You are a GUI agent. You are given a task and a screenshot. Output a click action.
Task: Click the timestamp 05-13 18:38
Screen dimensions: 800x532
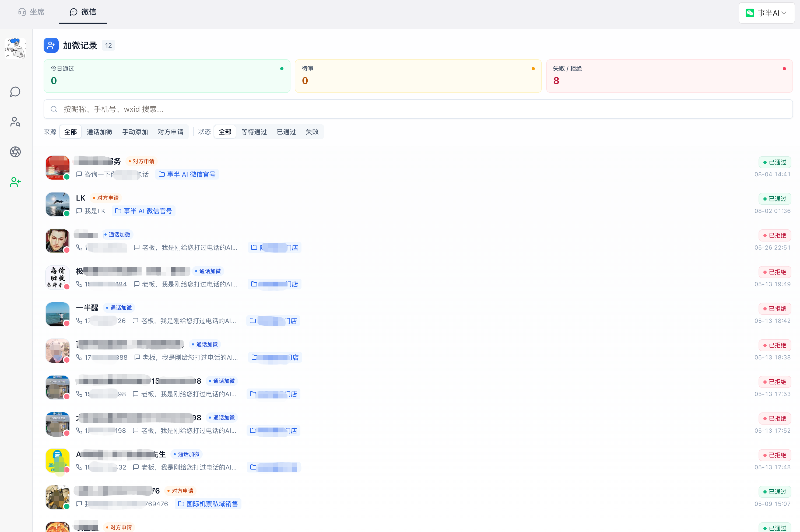click(773, 358)
